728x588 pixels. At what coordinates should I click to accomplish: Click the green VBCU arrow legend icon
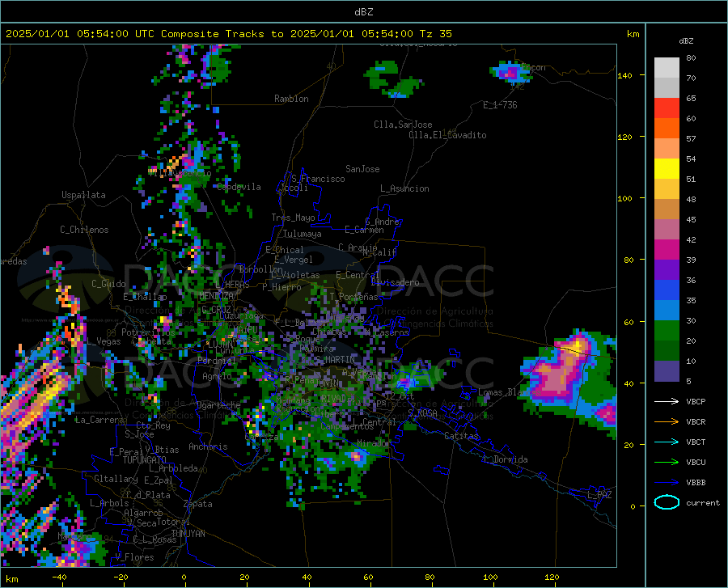(x=667, y=463)
